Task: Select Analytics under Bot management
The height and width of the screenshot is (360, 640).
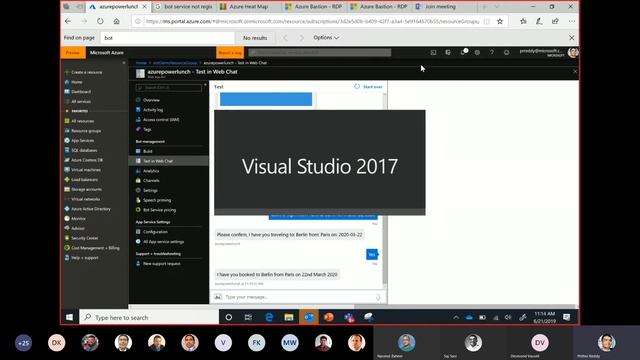Action: click(x=151, y=171)
